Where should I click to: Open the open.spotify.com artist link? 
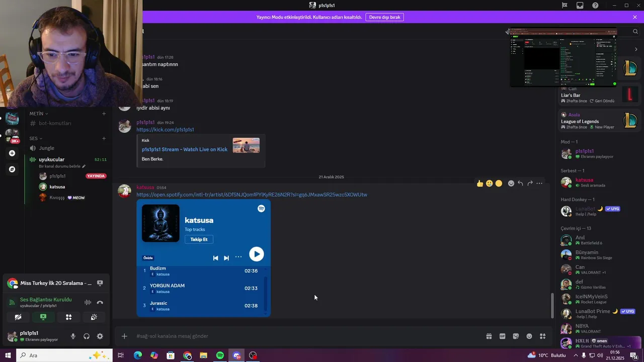click(252, 195)
